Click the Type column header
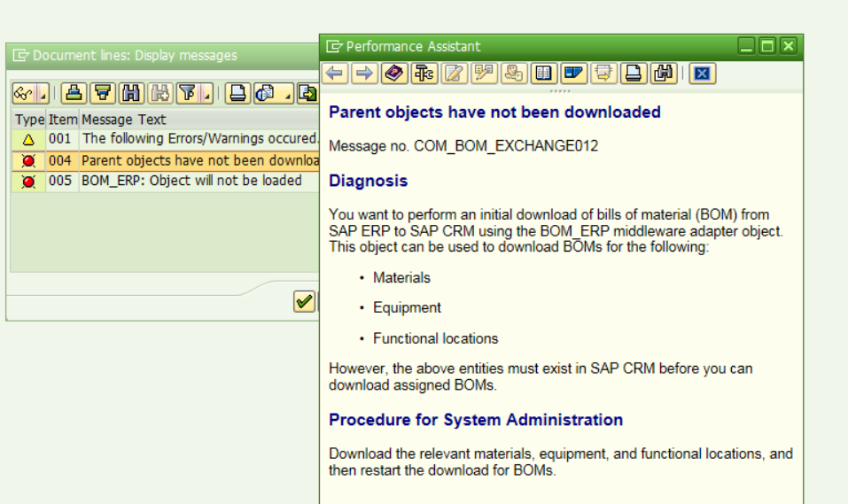 [29, 120]
